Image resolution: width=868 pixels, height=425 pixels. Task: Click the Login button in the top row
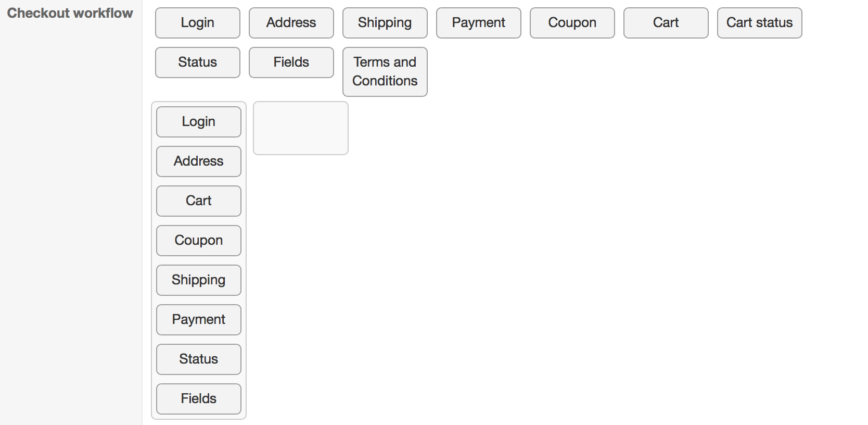198,23
